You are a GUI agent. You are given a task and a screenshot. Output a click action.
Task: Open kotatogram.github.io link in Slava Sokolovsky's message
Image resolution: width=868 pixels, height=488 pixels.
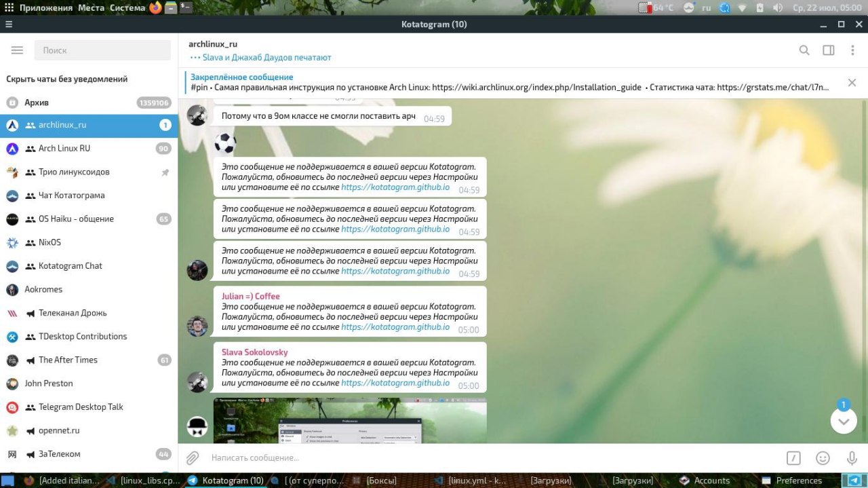click(x=395, y=383)
